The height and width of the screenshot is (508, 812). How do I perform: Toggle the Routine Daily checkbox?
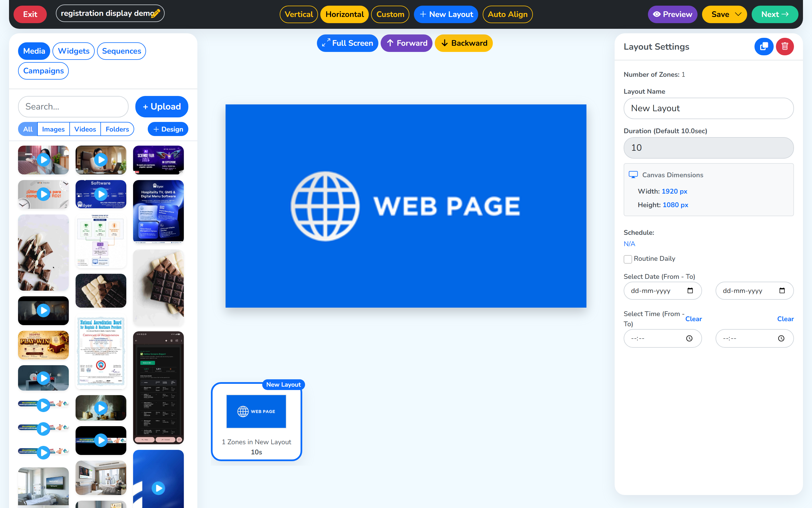click(627, 259)
